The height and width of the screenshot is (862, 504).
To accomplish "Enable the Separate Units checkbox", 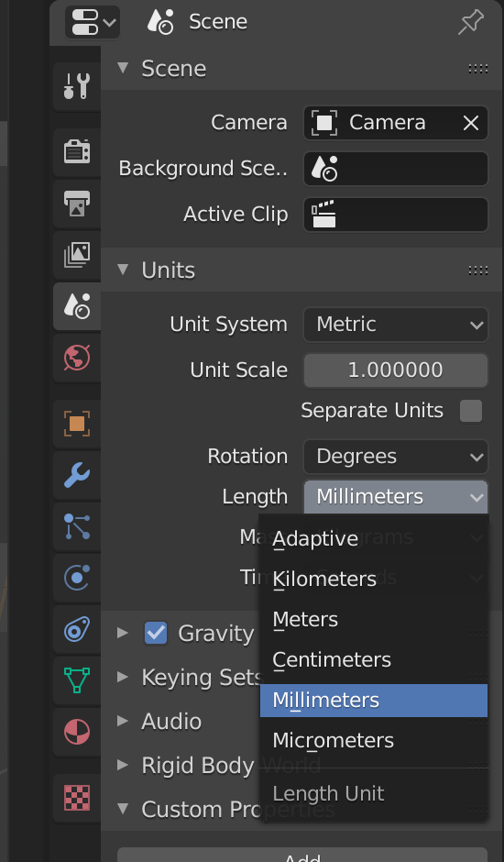I will [x=471, y=411].
